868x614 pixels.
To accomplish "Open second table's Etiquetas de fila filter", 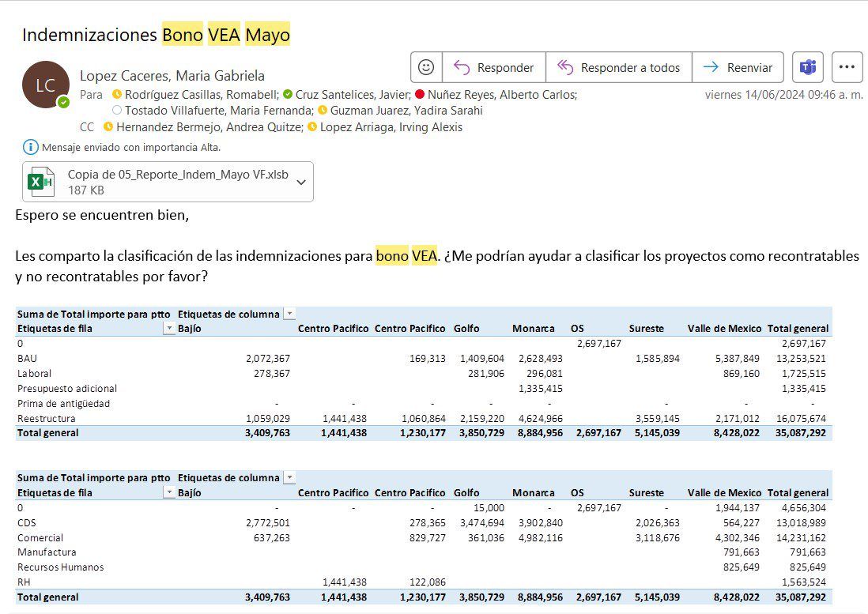I will (x=168, y=492).
